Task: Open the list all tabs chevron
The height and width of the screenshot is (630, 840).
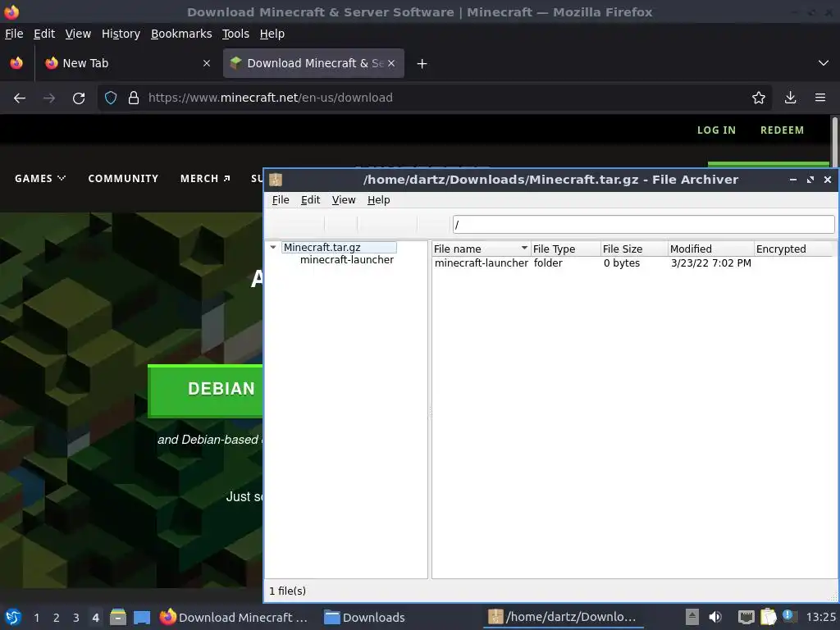Action: 824,63
